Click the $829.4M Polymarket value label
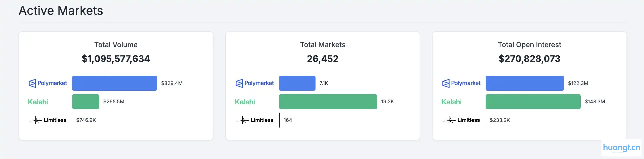 pyautogui.click(x=172, y=83)
